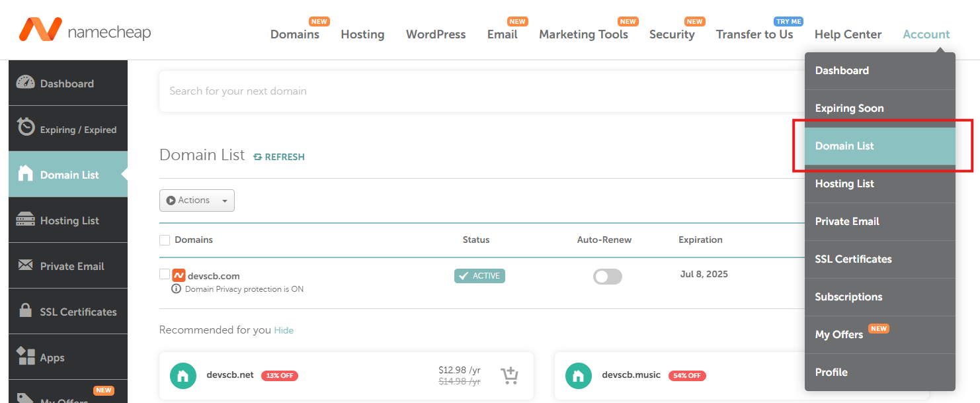Click the devscb.net recommendation name
The image size is (980, 403).
pyautogui.click(x=229, y=375)
